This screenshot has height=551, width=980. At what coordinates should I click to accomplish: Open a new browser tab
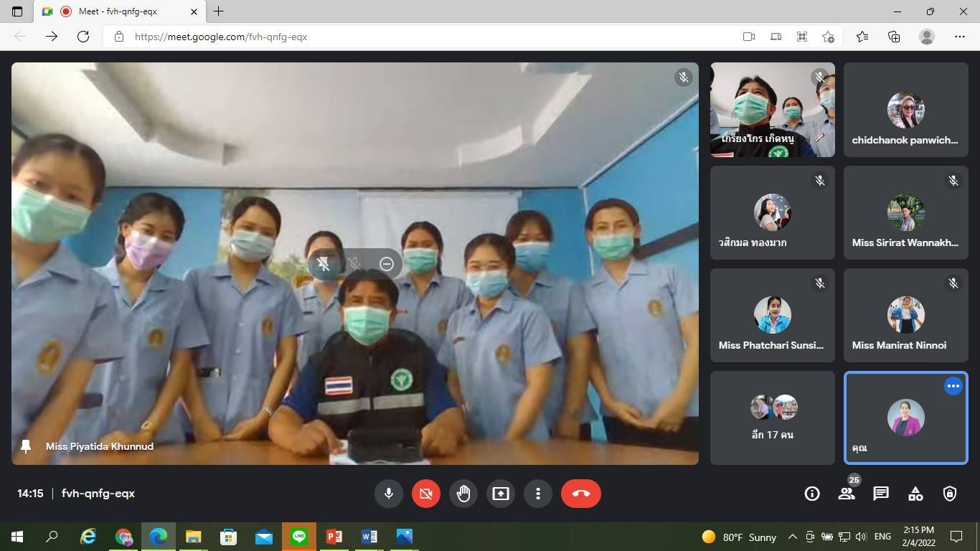point(219,11)
